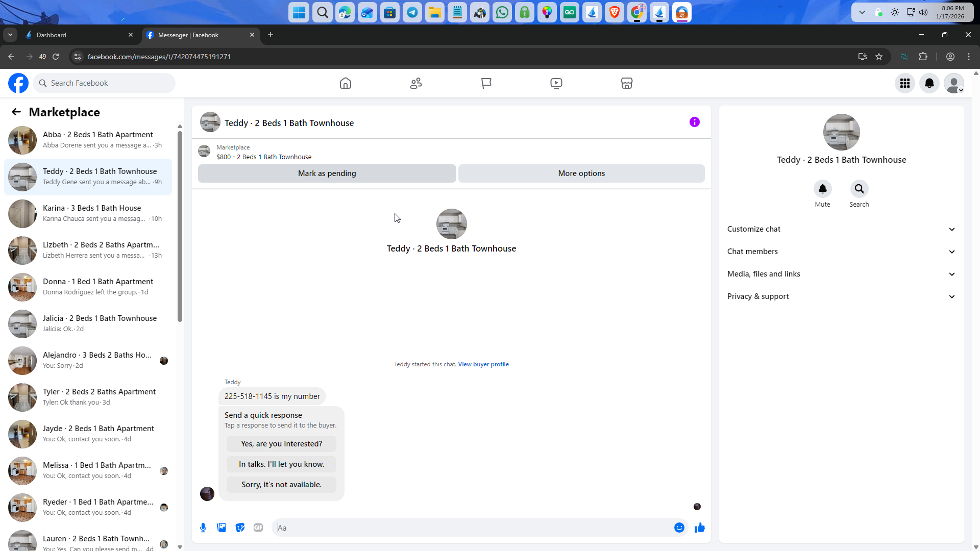The width and height of the screenshot is (980, 551).
Task: Open the GIF picker icon
Action: (x=258, y=528)
